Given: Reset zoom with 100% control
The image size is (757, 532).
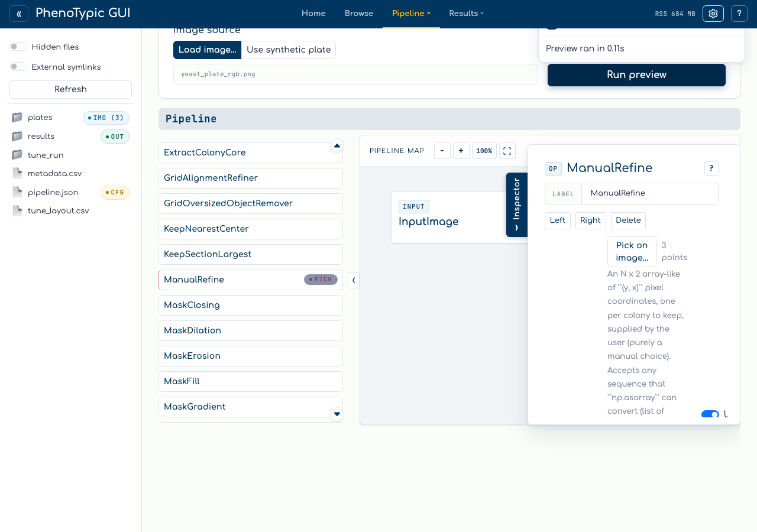Looking at the screenshot, I should click(x=484, y=151).
